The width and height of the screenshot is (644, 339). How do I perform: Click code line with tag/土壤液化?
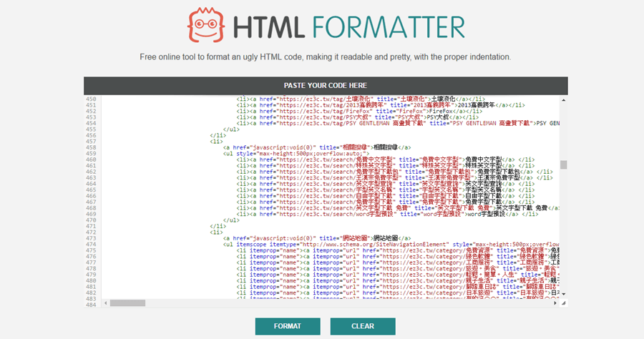click(x=361, y=99)
